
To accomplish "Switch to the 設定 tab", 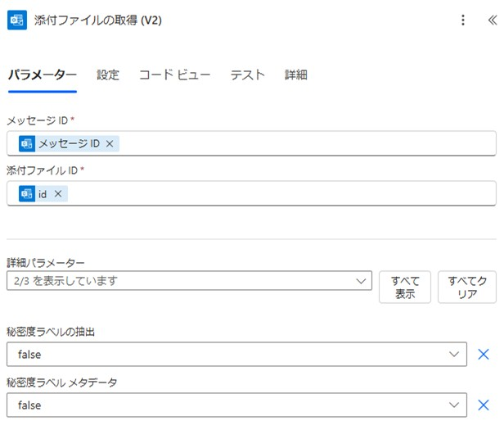I will [x=108, y=75].
